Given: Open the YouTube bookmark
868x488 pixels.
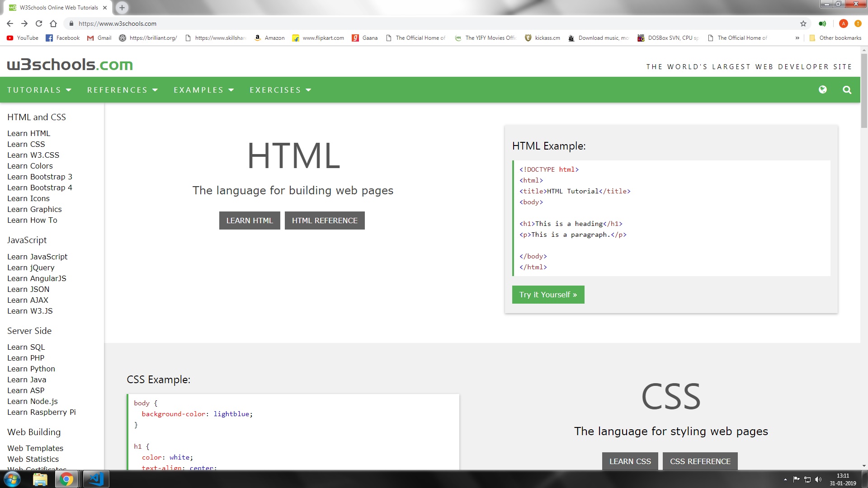Looking at the screenshot, I should click(x=23, y=38).
